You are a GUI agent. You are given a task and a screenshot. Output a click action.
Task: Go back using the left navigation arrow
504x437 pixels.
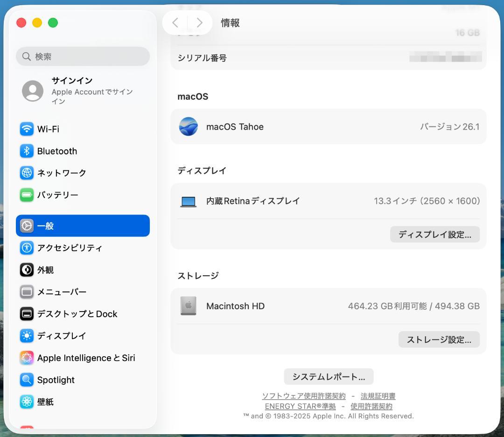tap(175, 22)
